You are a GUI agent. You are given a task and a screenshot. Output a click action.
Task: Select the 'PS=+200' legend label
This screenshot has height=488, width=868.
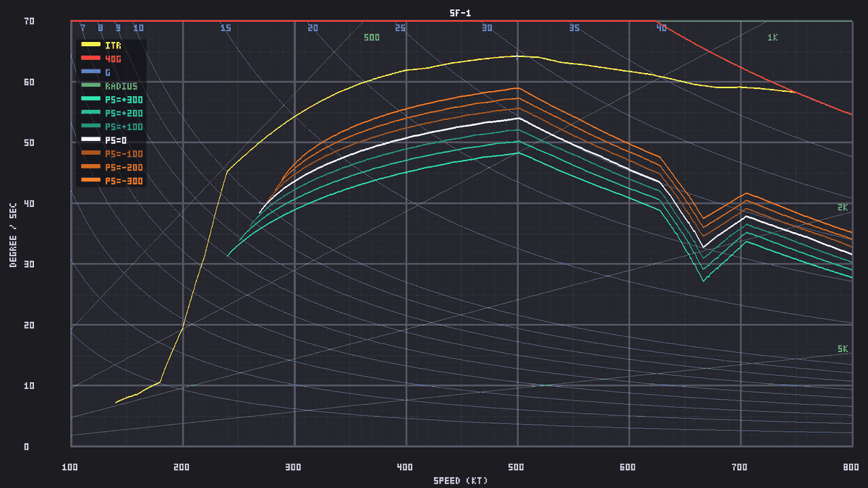pos(124,114)
